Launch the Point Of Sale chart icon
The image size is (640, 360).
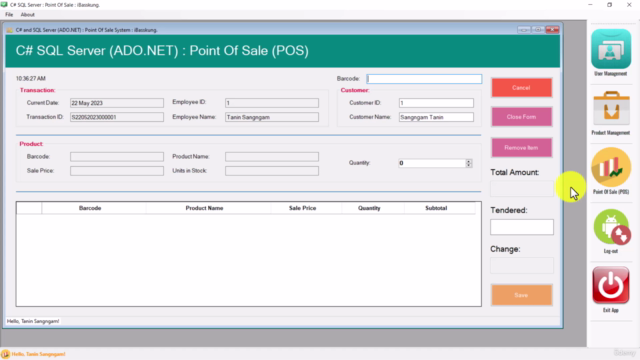tap(611, 167)
